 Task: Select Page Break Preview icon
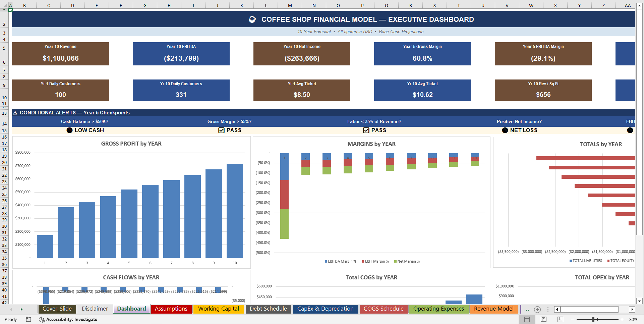click(560, 319)
